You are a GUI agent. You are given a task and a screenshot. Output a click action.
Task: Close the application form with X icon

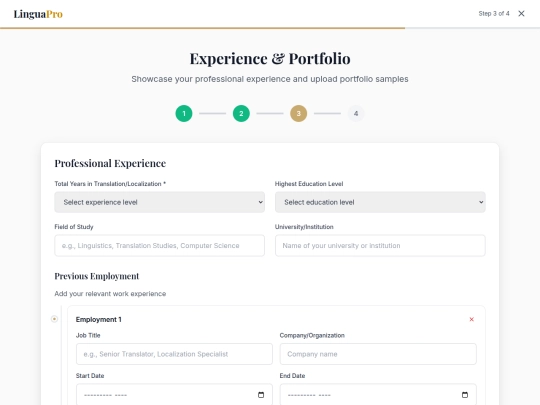[x=521, y=13]
